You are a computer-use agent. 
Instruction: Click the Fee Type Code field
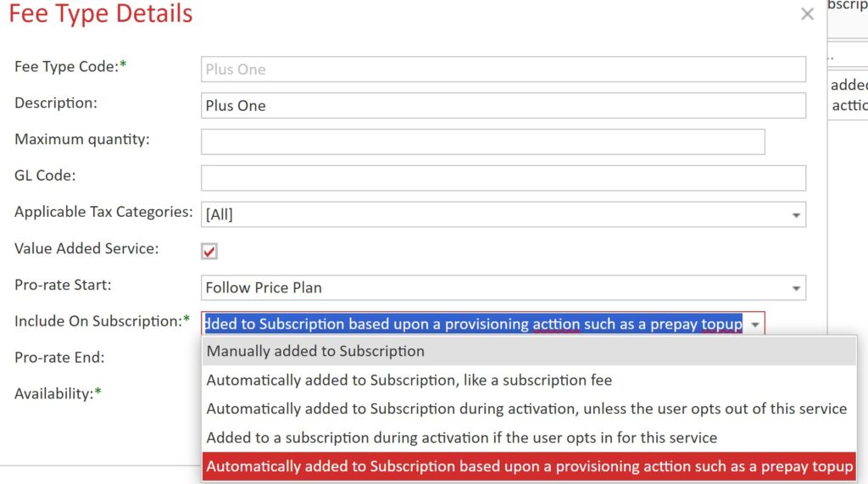point(503,70)
